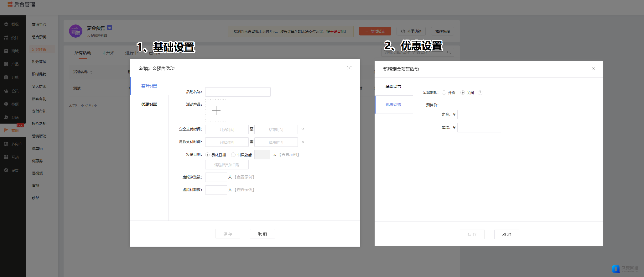Open 操作教程 tutorial button
The image size is (644, 277).
[442, 31]
